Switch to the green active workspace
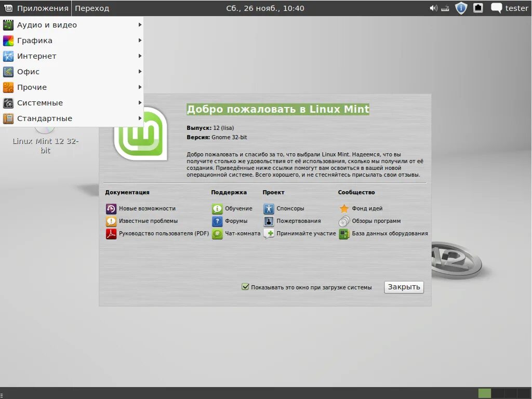This screenshot has width=532, height=399. tap(485, 393)
